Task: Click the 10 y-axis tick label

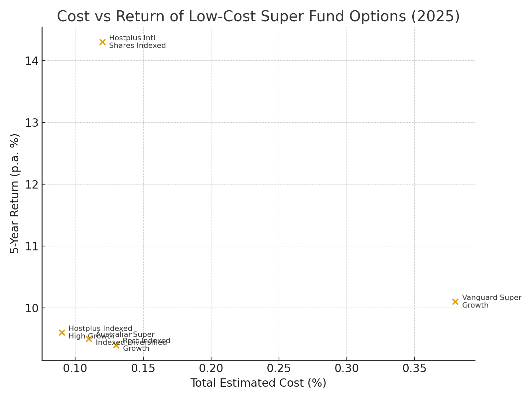Action: (32, 308)
